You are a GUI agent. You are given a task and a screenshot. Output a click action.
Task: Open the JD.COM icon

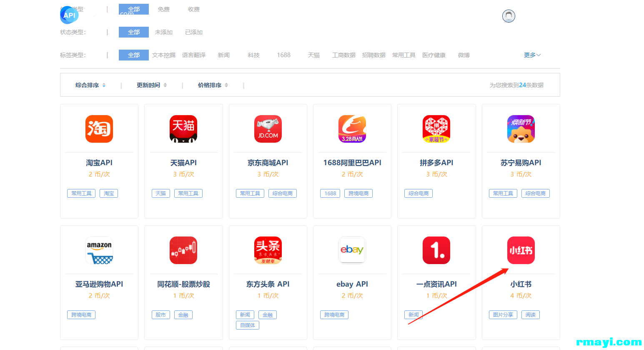[x=268, y=129]
